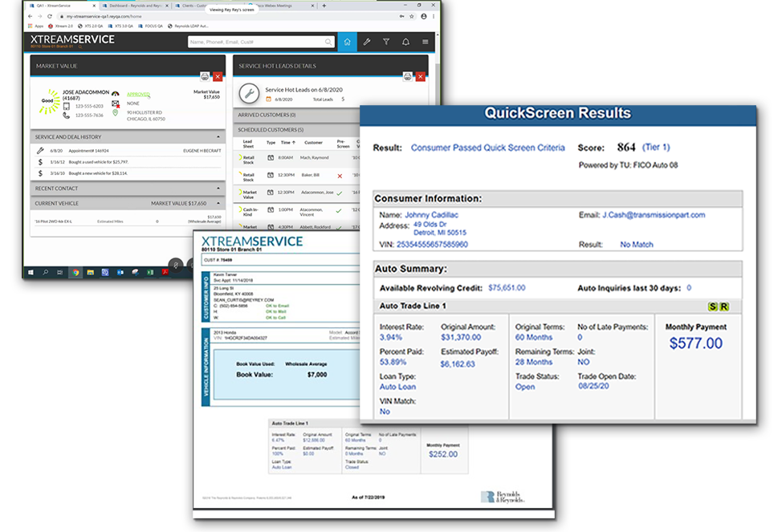The height and width of the screenshot is (532, 782).
Task: Open File Explorer from the Windows taskbar
Action: (90, 272)
